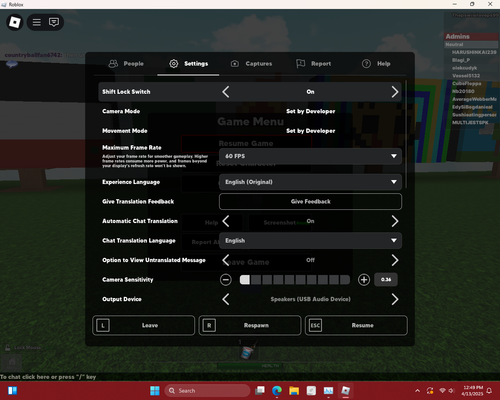Screen dimensions: 500x400
Task: Click the Resume button
Action: pos(356,325)
